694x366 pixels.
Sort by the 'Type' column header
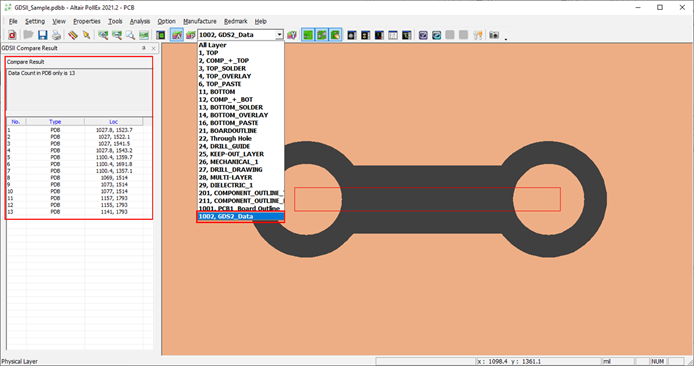(55, 122)
